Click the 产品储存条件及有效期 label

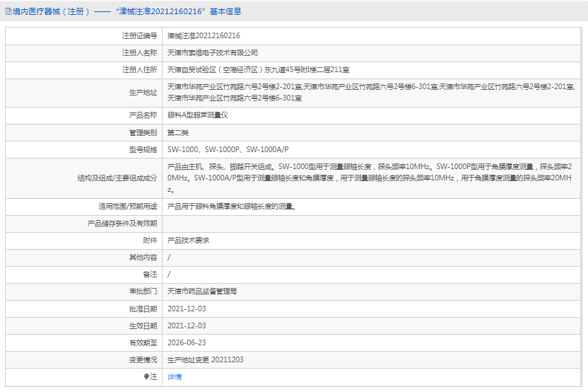122,224
